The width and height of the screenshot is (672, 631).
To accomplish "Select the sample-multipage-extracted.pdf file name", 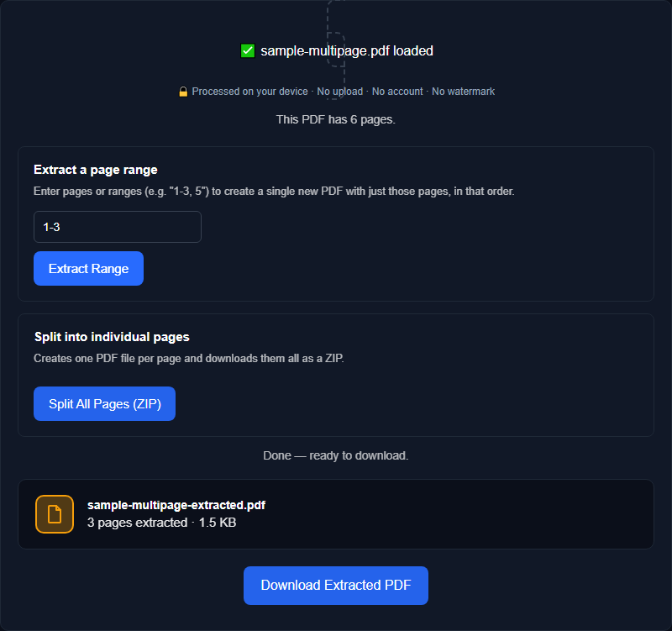I will pos(176,505).
